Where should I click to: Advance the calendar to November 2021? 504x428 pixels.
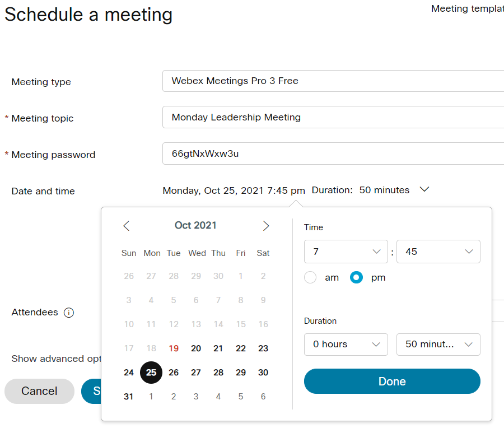(x=266, y=225)
